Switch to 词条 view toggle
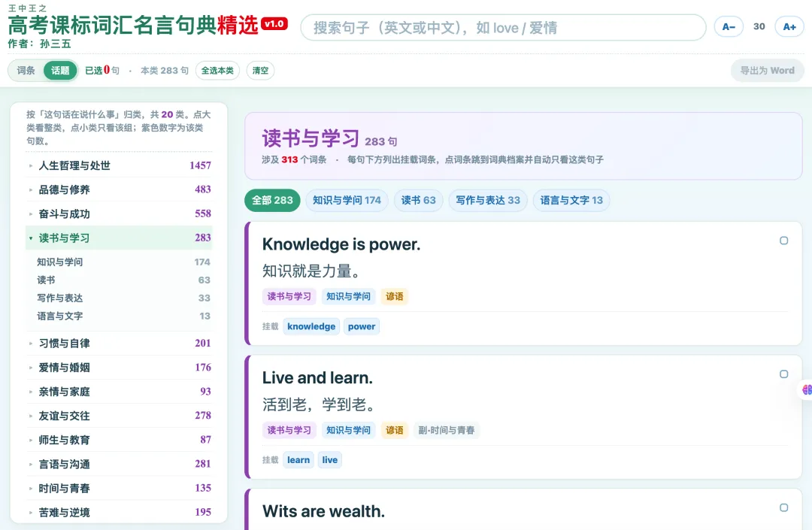Screen dimensions: 812x530 click(26, 71)
